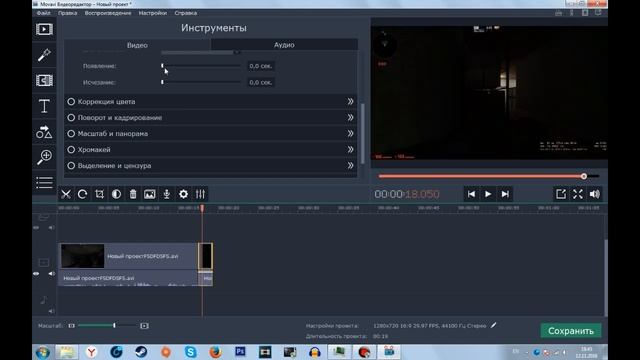The image size is (640, 360).
Task: Open the Справка menu
Action: pyautogui.click(x=186, y=13)
